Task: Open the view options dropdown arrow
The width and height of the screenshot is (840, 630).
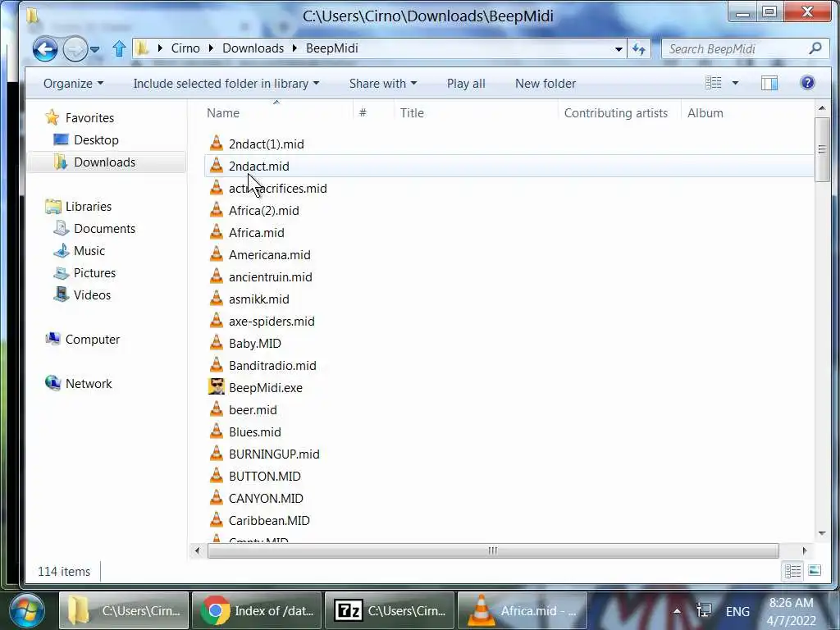Action: 735,83
